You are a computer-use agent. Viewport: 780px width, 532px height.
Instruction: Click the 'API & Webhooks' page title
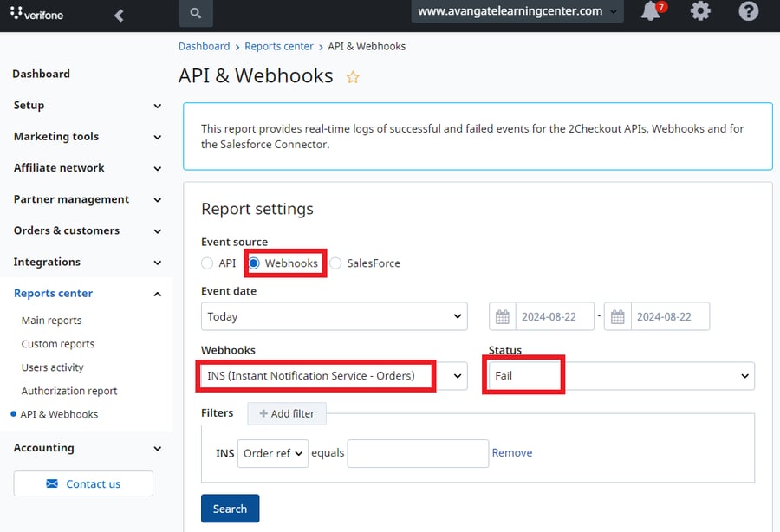pyautogui.click(x=256, y=76)
